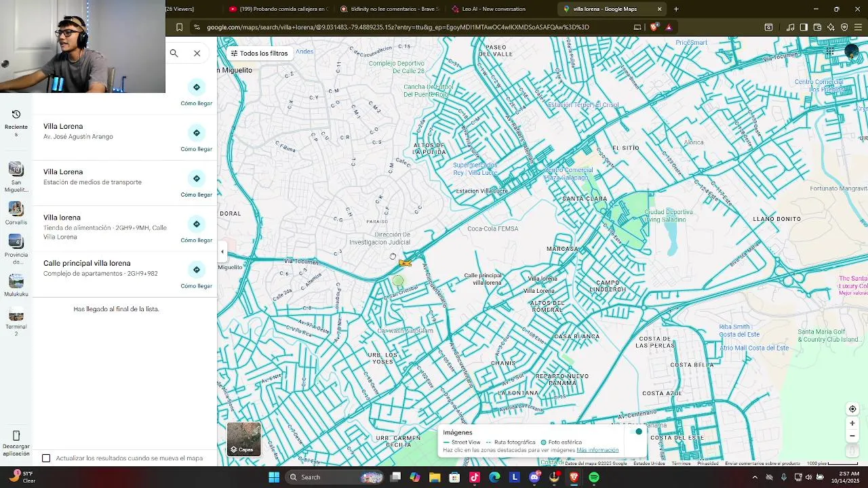Tick Actualizar los resultados cuando se mueva el mapa
868x488 pixels.
point(46,458)
